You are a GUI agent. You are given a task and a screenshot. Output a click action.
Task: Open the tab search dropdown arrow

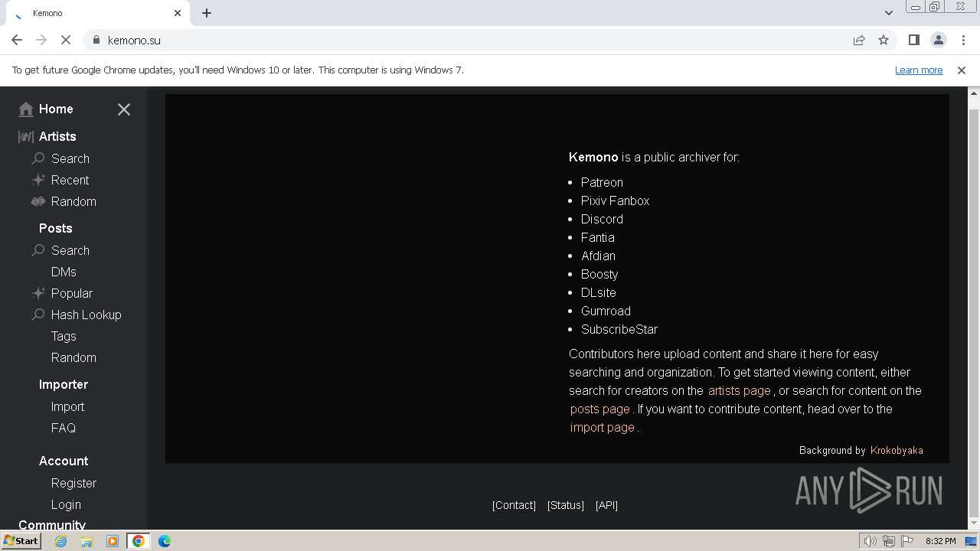(889, 13)
